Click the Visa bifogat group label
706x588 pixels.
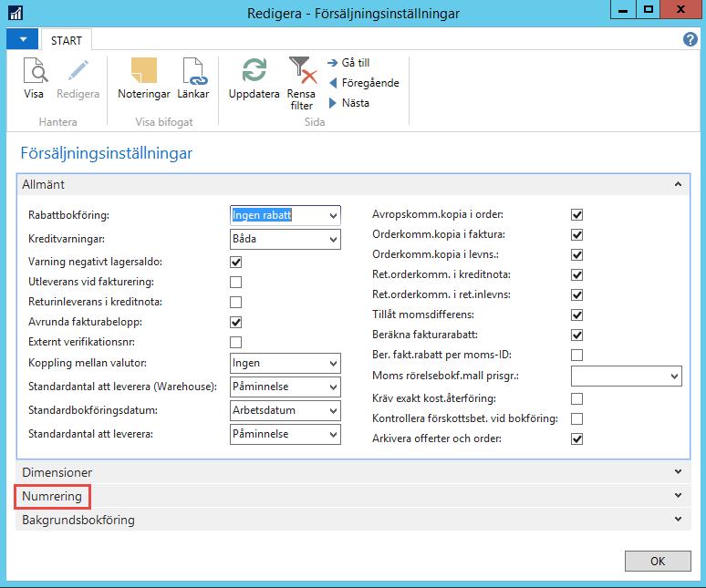pyautogui.click(x=164, y=122)
